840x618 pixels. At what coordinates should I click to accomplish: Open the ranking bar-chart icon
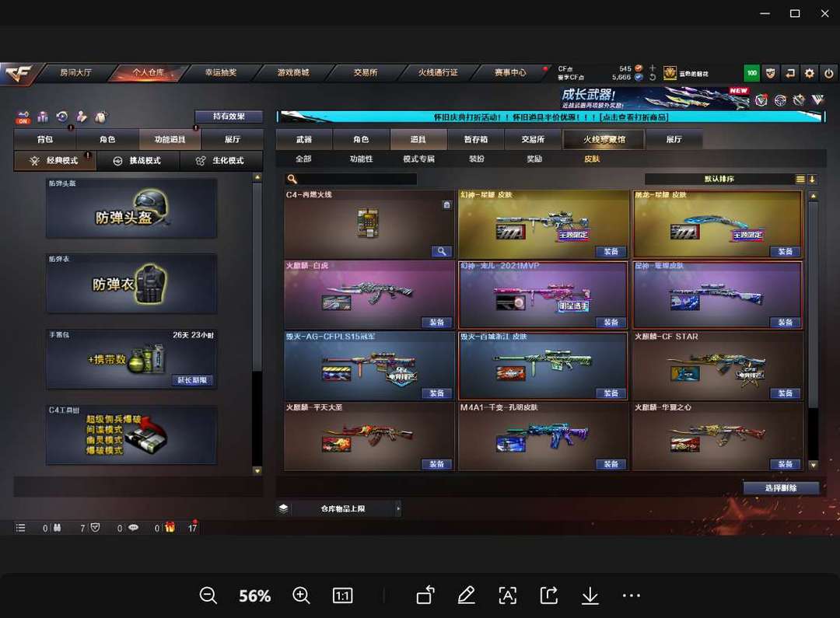tap(43, 117)
